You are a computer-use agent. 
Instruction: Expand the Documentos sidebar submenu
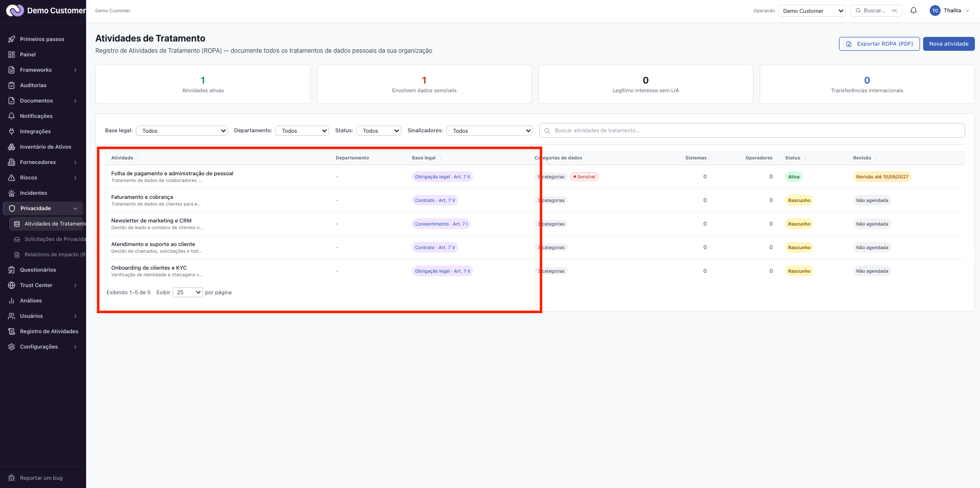coord(75,100)
